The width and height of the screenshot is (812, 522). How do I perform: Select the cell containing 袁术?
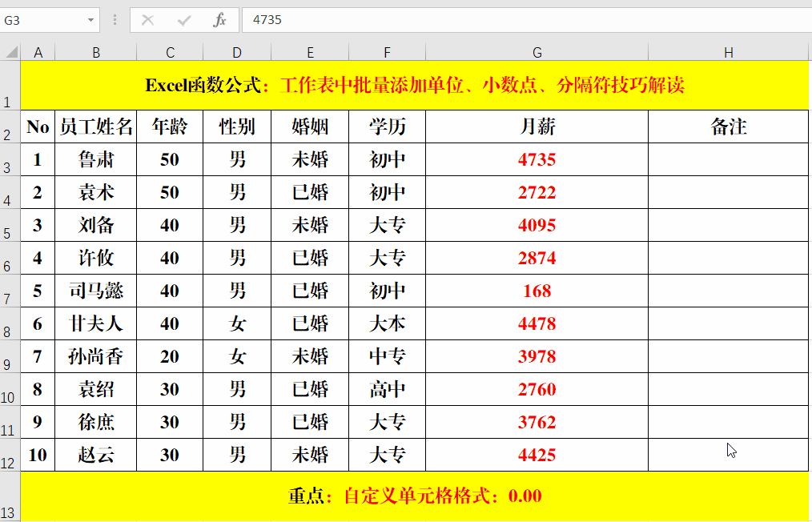point(96,192)
